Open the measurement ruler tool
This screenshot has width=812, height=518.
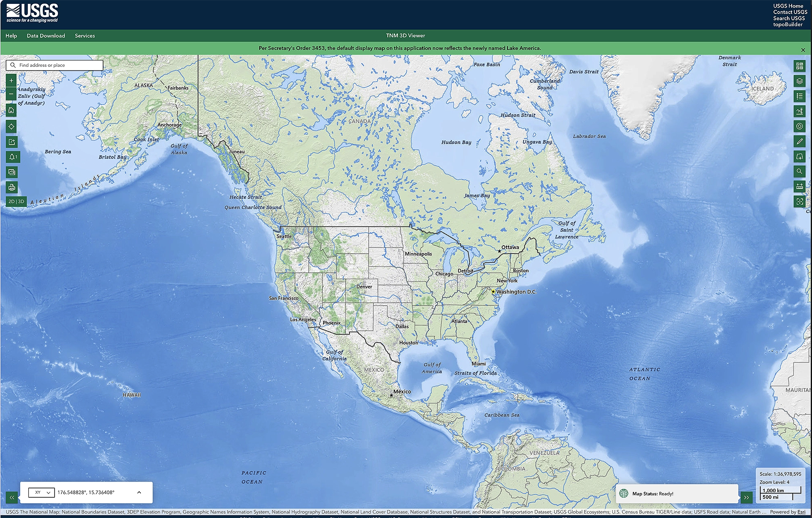[799, 186]
